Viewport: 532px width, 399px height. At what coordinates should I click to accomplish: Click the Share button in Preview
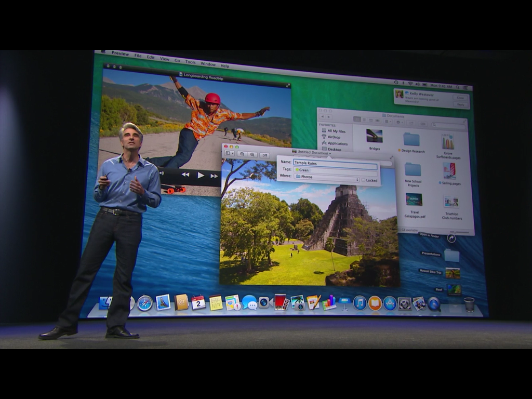264,155
